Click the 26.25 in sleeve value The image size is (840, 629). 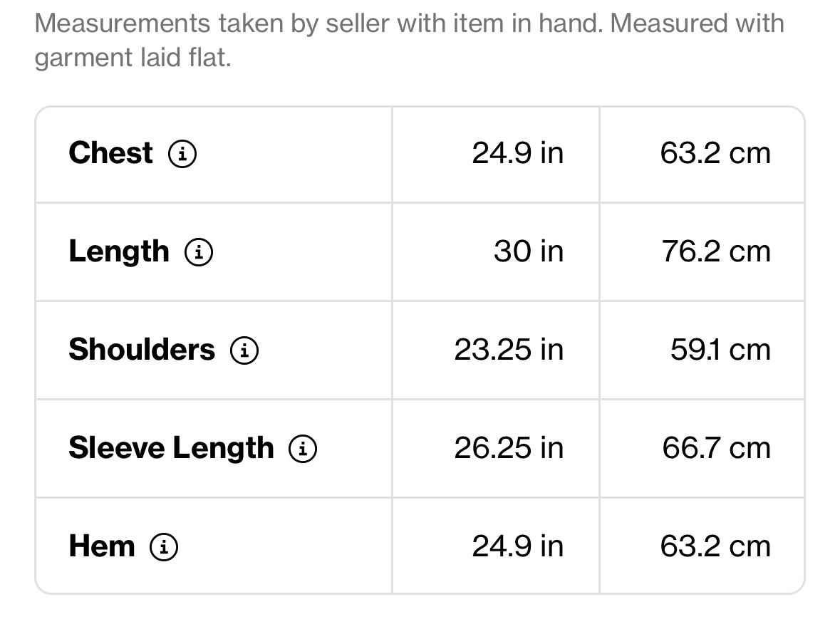pyautogui.click(x=509, y=448)
